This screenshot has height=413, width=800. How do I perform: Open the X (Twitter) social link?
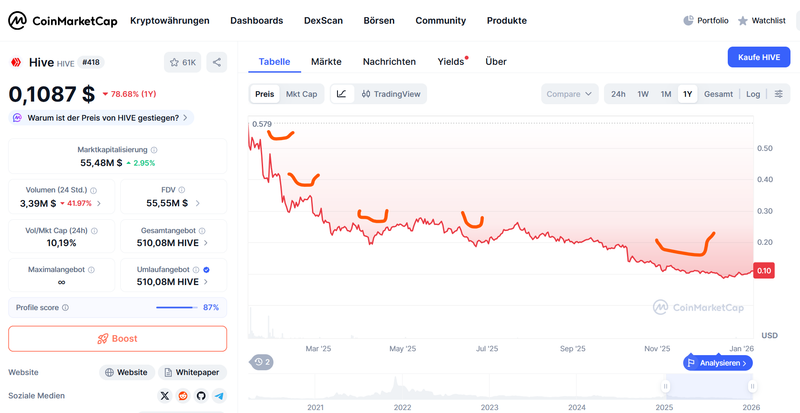164,396
